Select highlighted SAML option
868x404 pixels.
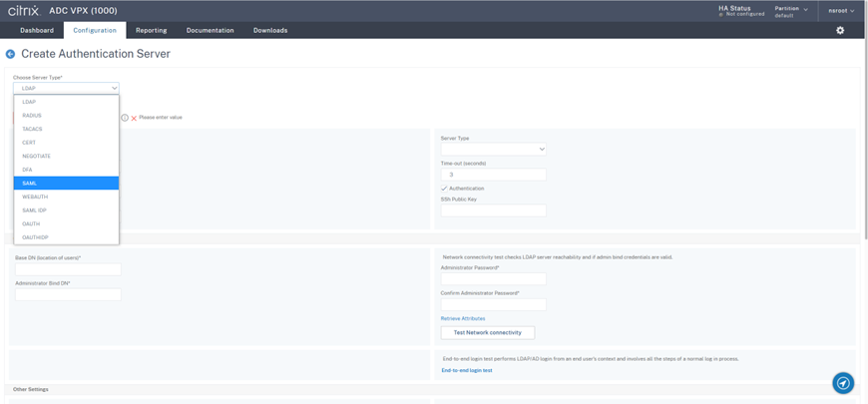pyautogui.click(x=67, y=184)
